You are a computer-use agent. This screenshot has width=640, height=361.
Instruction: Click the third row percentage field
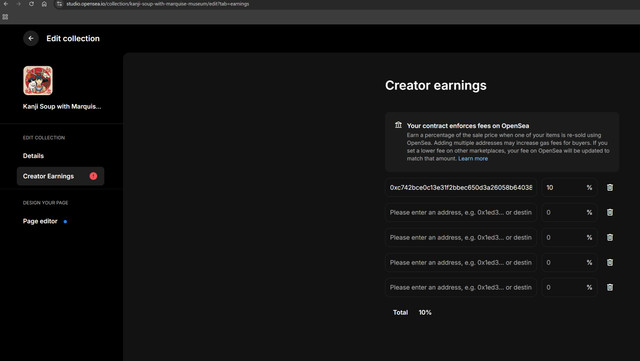coord(569,237)
